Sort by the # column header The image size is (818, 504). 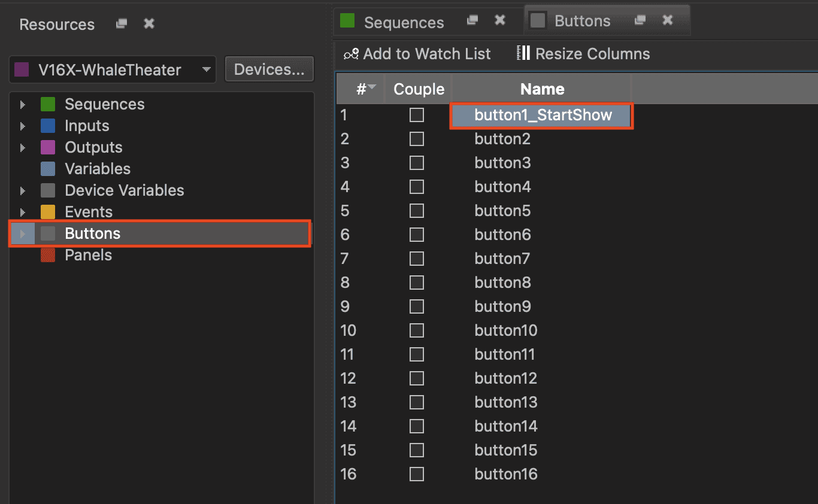coord(361,89)
